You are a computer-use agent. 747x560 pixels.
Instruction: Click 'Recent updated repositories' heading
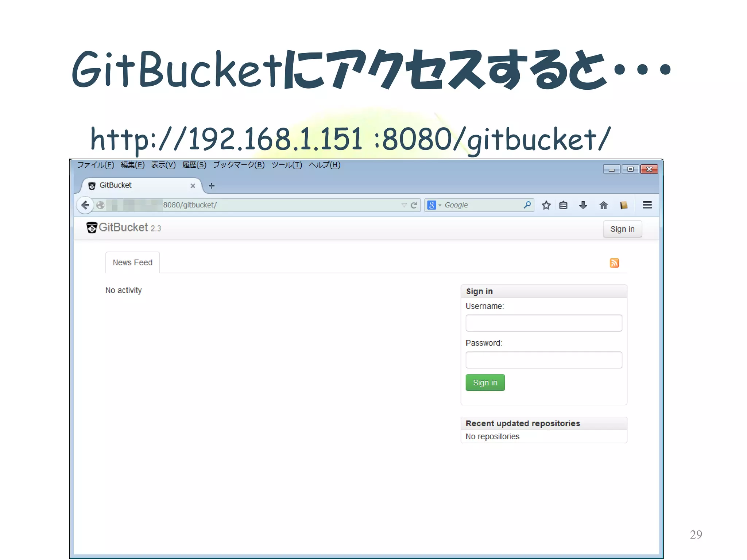coord(523,423)
